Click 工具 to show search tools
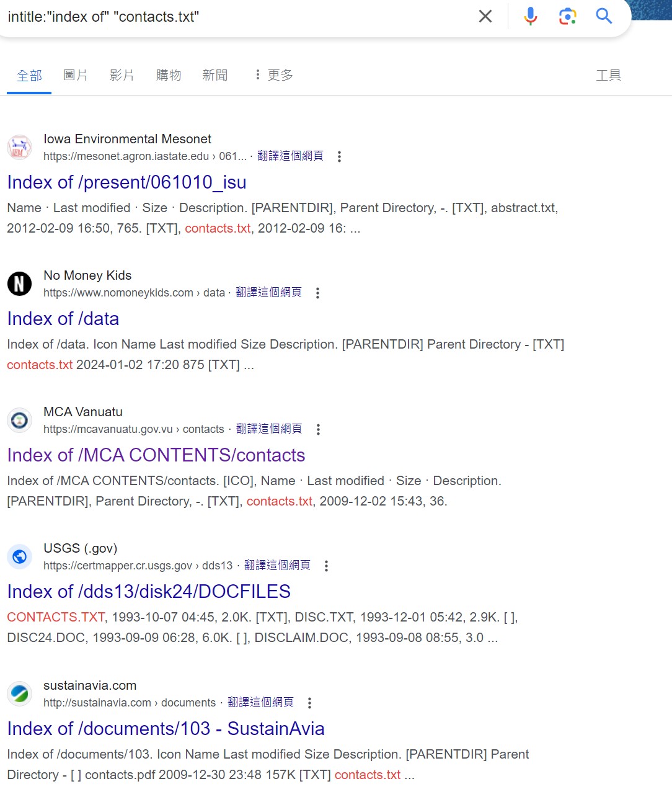The height and width of the screenshot is (802, 672). pos(608,74)
